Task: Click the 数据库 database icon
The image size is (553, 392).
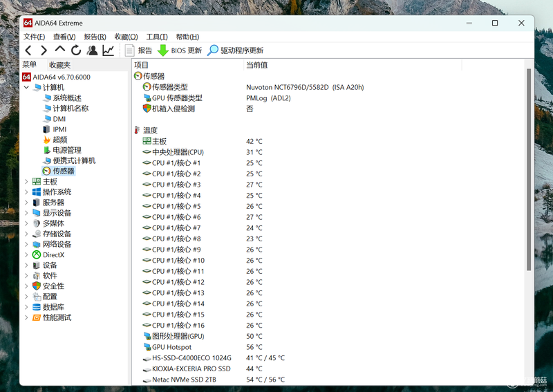Action: click(x=37, y=307)
